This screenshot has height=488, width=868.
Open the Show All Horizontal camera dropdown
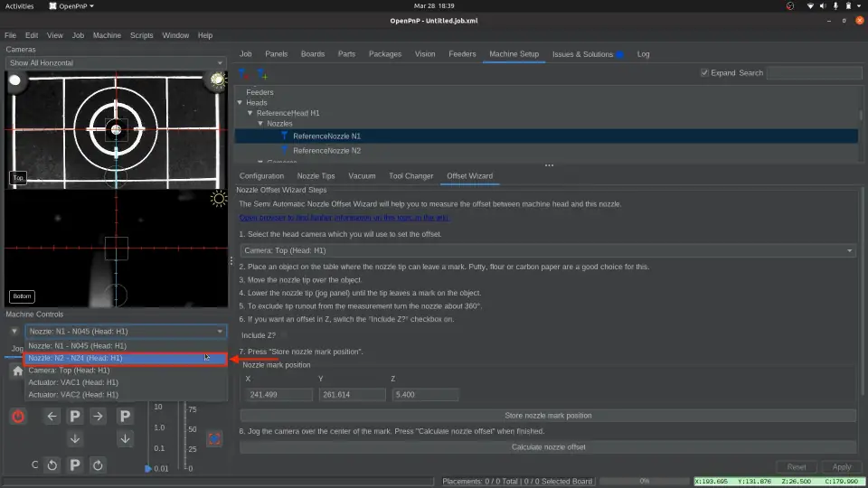(115, 63)
